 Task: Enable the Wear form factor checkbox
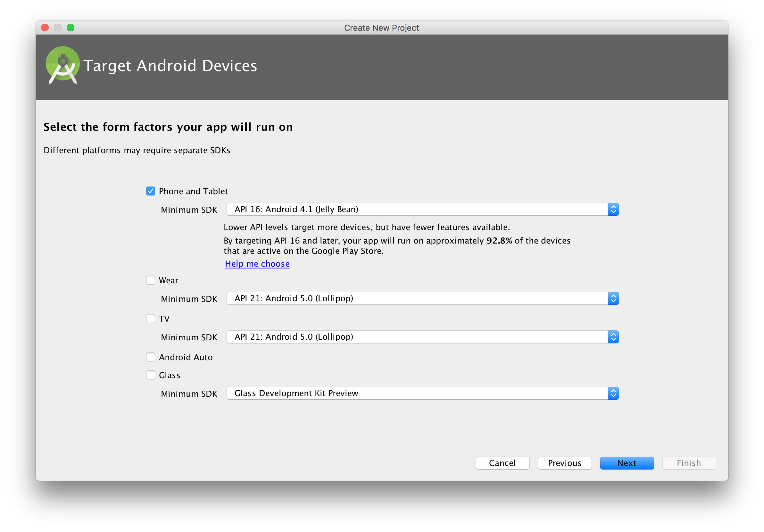(x=150, y=280)
